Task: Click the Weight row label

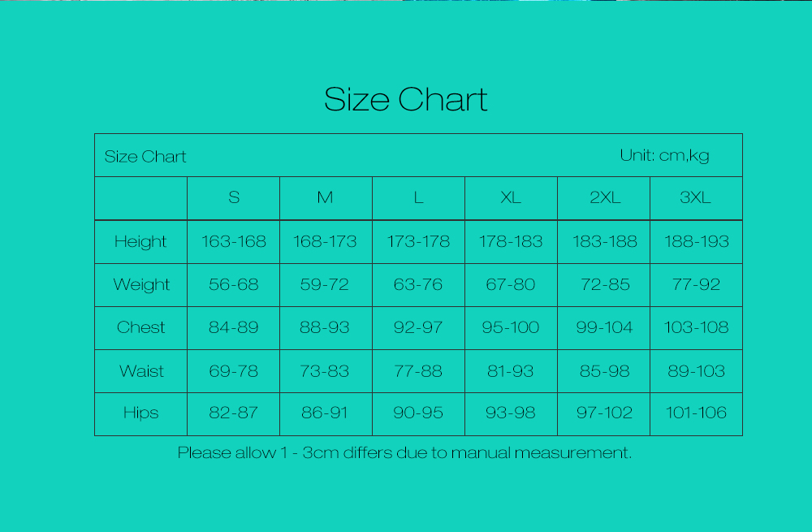Action: pos(141,285)
